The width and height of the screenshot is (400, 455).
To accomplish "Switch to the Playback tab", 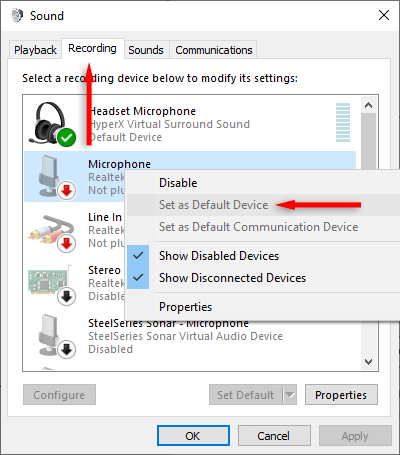I will tap(35, 50).
